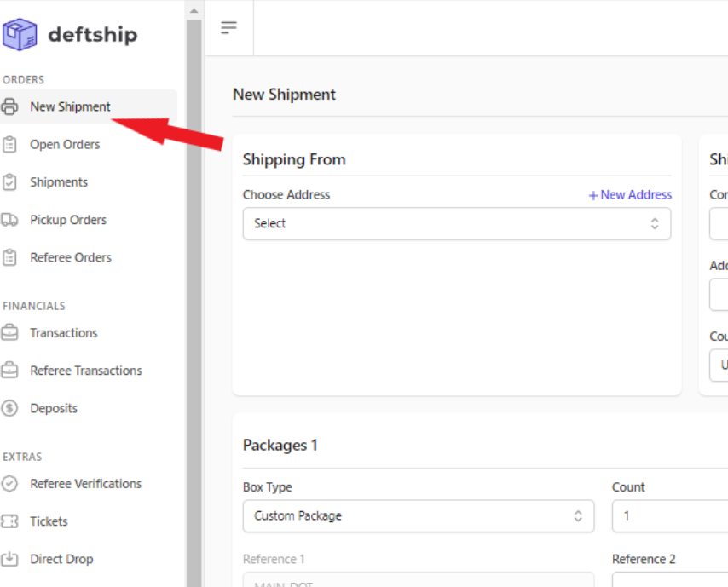Click the Packages 1 section heading
Screen dimensions: 728x587
point(280,445)
